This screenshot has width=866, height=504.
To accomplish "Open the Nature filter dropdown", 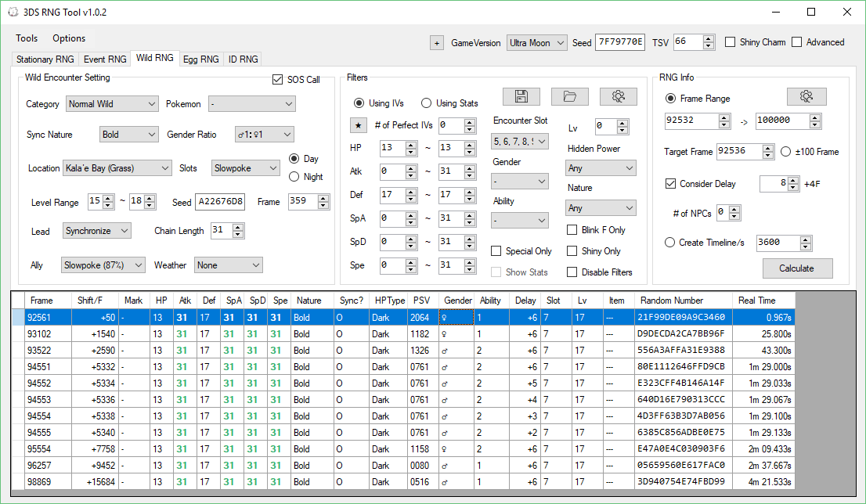I will point(601,208).
